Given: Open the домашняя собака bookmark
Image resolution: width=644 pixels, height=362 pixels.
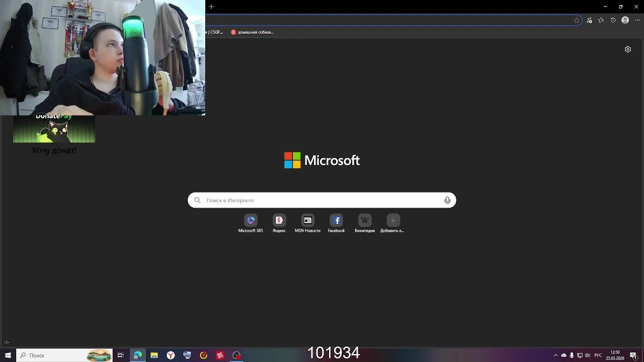Looking at the screenshot, I should 252,32.
